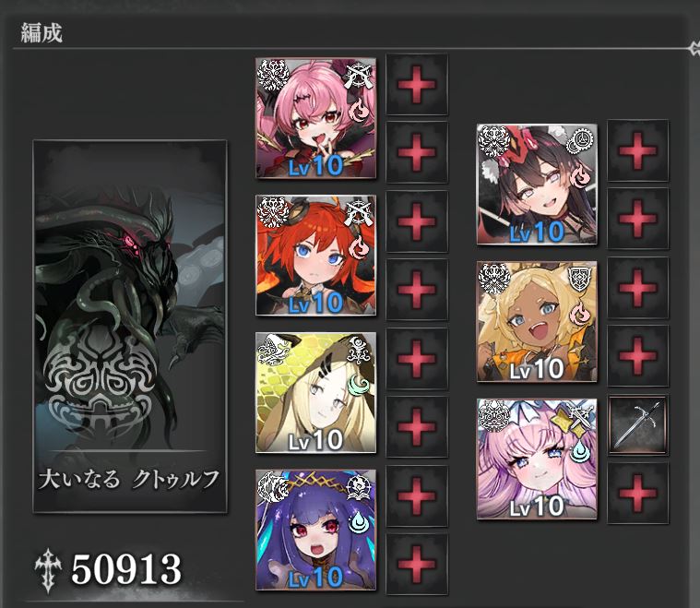Add equipment in red-haired character's upper slot
700x608 pixels.
[x=417, y=221]
